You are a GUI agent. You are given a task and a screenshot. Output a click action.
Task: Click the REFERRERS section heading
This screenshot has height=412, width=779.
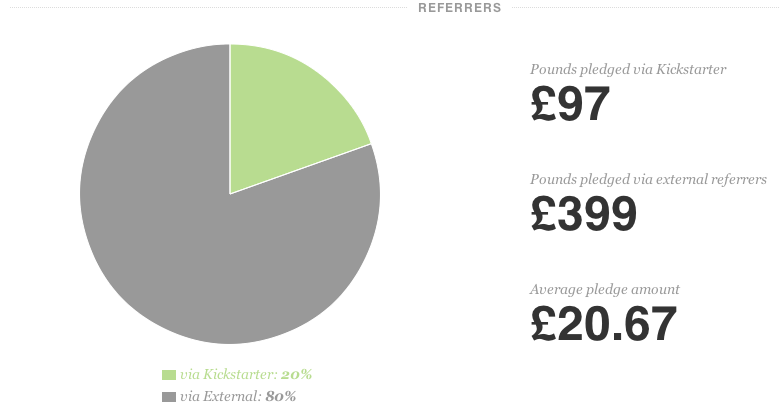click(460, 8)
